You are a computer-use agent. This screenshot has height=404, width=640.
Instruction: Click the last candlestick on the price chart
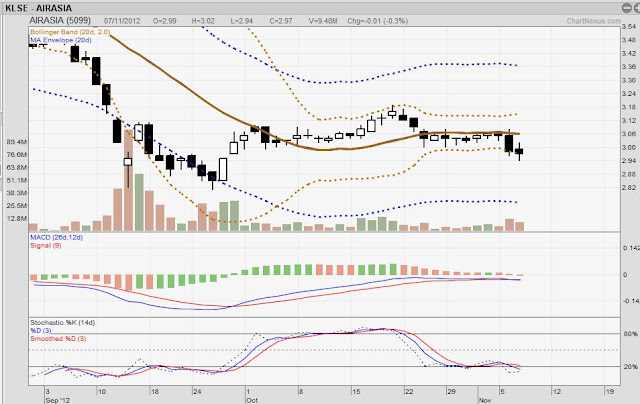[519, 151]
